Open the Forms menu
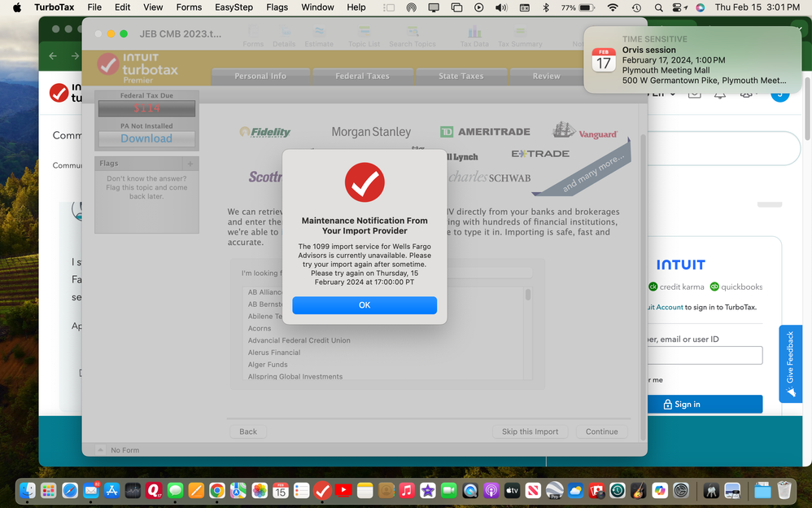Screen dimensions: 812x508 pyautogui.click(x=189, y=7)
